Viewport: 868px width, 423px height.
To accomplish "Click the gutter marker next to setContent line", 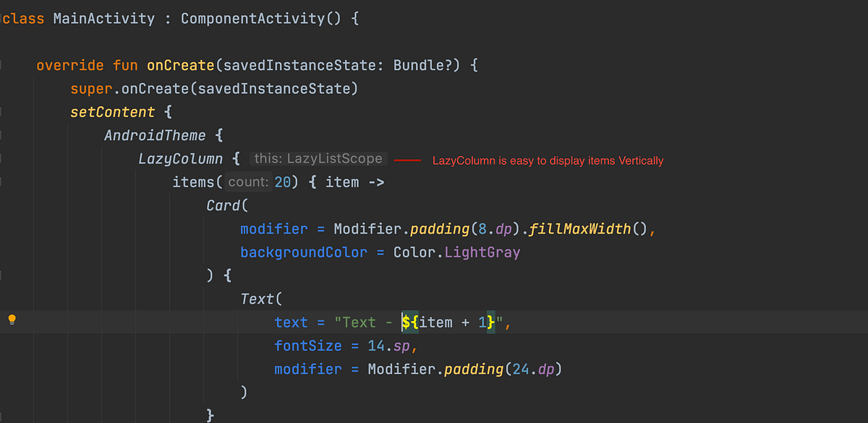I will point(3,111).
